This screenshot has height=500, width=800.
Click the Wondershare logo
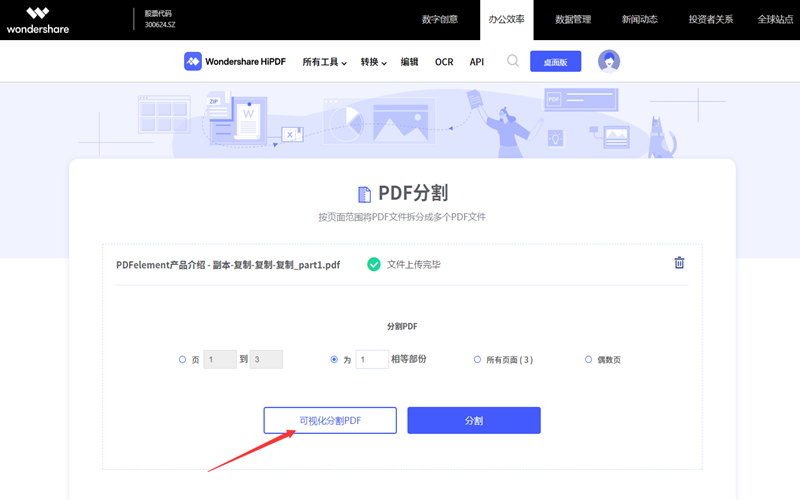pyautogui.click(x=38, y=20)
